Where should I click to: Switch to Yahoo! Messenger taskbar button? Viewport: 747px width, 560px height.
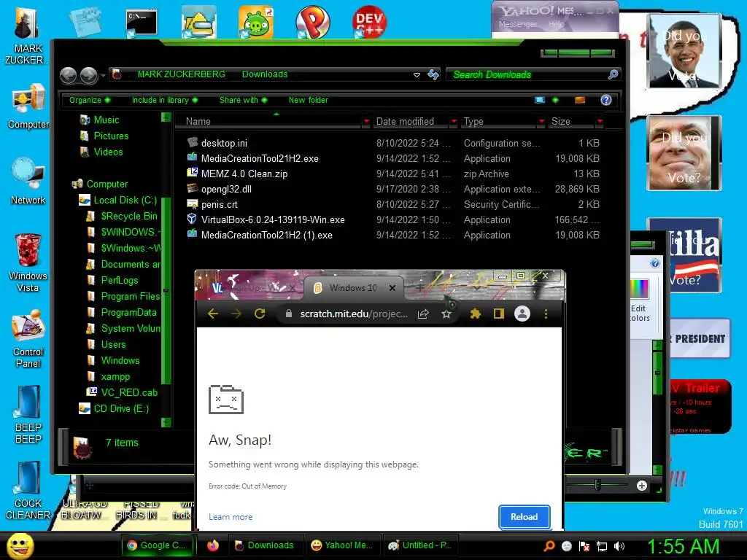point(343,545)
